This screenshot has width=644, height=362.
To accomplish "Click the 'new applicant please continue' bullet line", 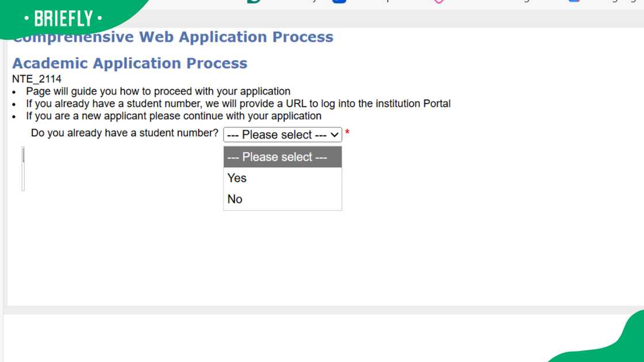I will coord(174,116).
